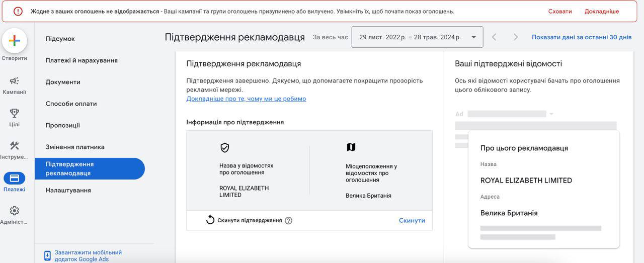Click the Create plus icon
The width and height of the screenshot is (644, 263).
pos(15,41)
